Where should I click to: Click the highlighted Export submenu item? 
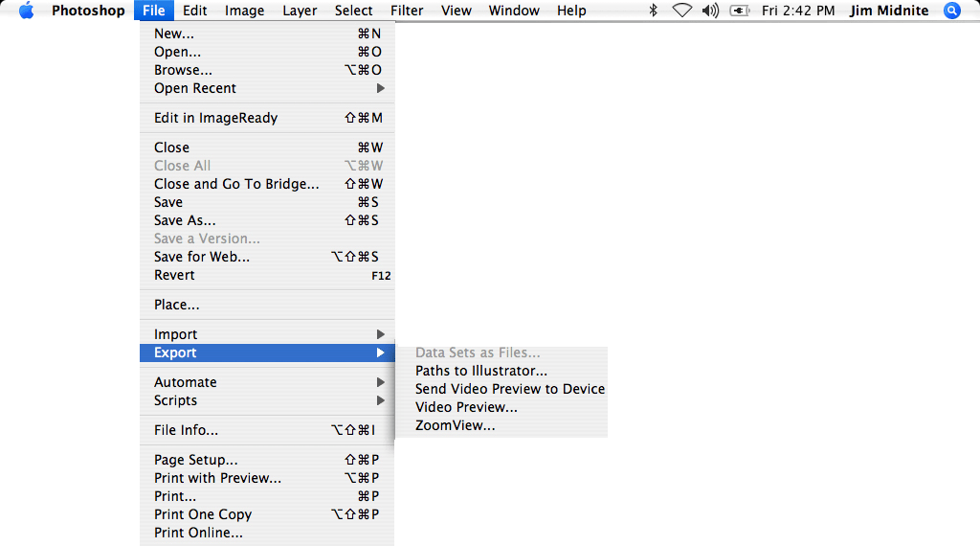coord(267,353)
